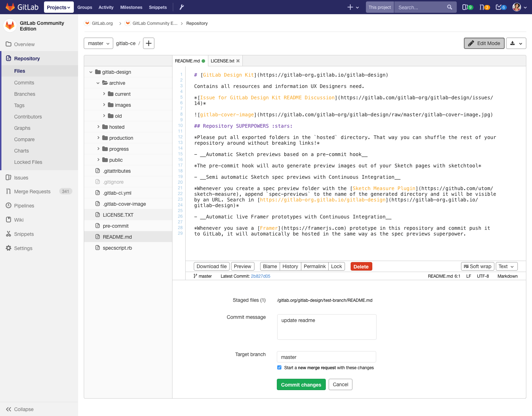Toggle Lock on README.md file

click(336, 266)
